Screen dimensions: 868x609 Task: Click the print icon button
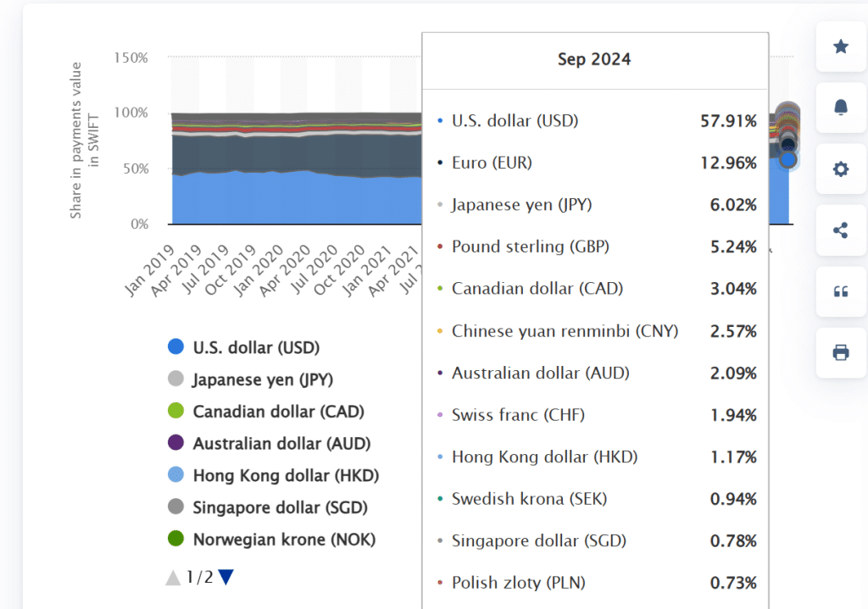[840, 352]
